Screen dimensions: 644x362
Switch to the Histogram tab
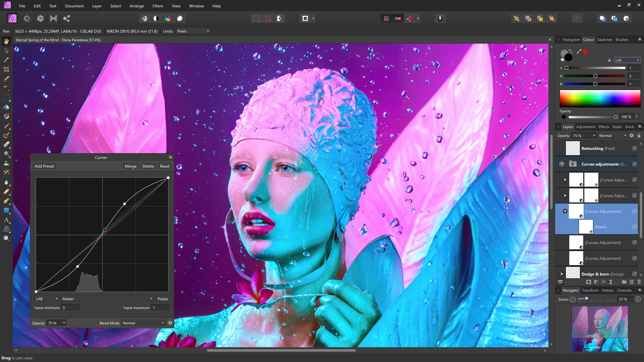pos(571,40)
